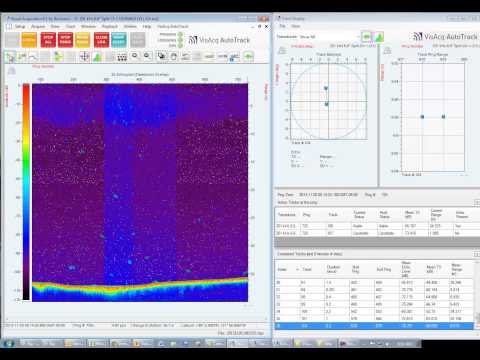The height and width of the screenshot is (360, 480).
Task: Open the Setup menu
Action: pyautogui.click(x=20, y=26)
